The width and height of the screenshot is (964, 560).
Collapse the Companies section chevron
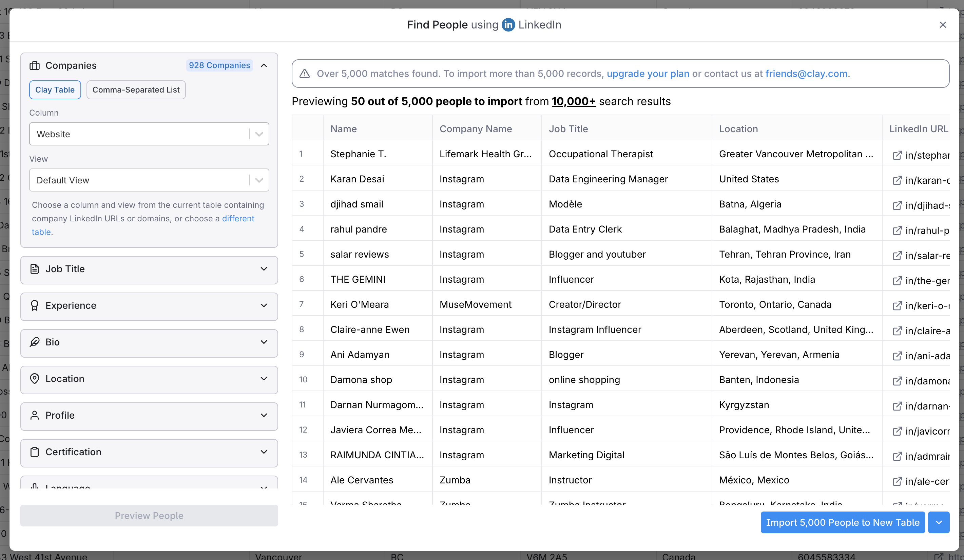click(264, 65)
